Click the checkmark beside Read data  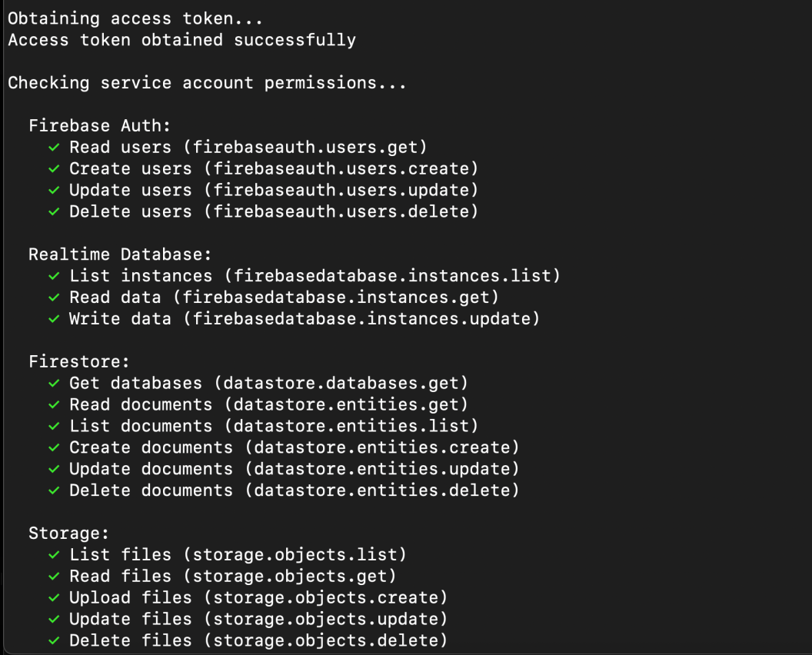tap(54, 297)
